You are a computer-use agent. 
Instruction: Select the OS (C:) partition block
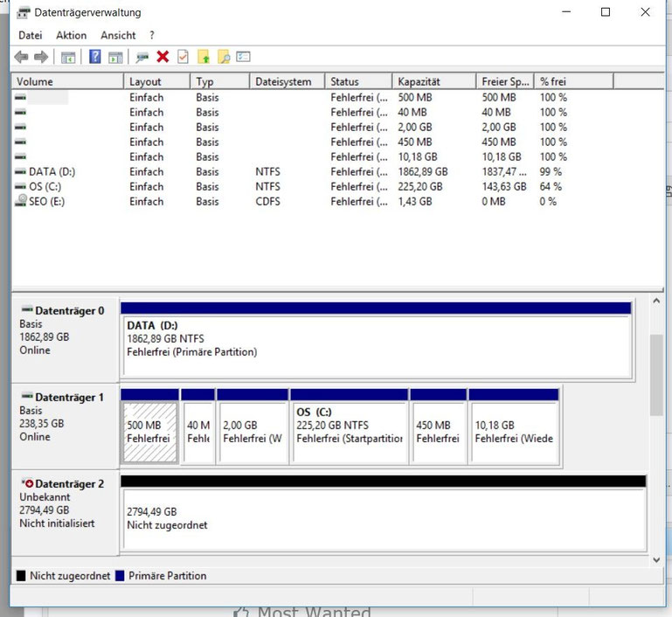(349, 432)
